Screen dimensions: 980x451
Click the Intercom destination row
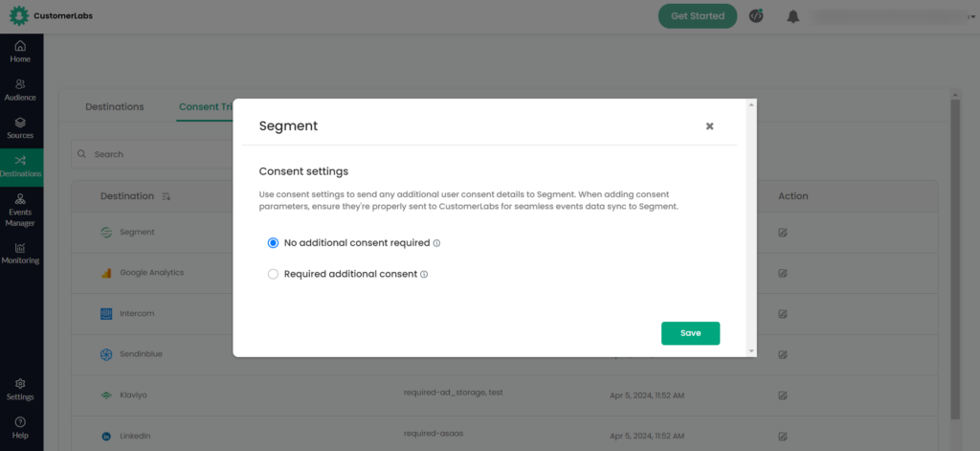[504, 313]
